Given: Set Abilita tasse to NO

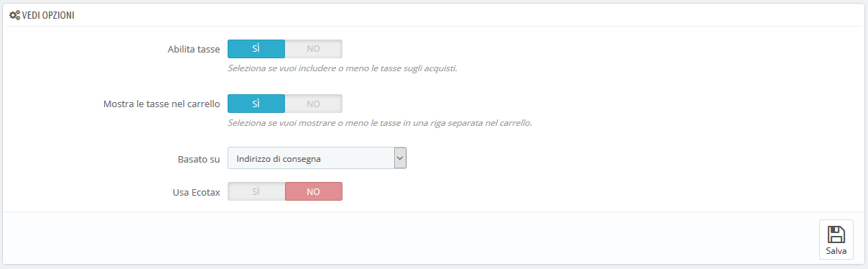Looking at the screenshot, I should pos(314,49).
